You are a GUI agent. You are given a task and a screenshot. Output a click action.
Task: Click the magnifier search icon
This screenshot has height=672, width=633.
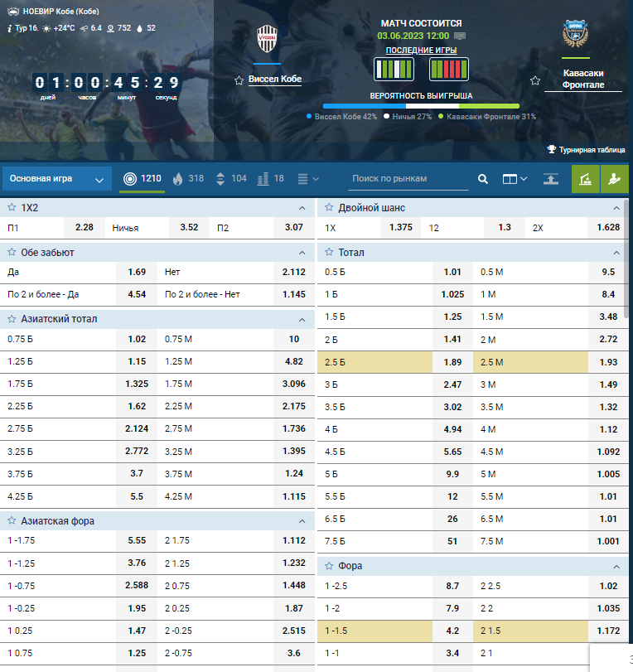pos(483,179)
